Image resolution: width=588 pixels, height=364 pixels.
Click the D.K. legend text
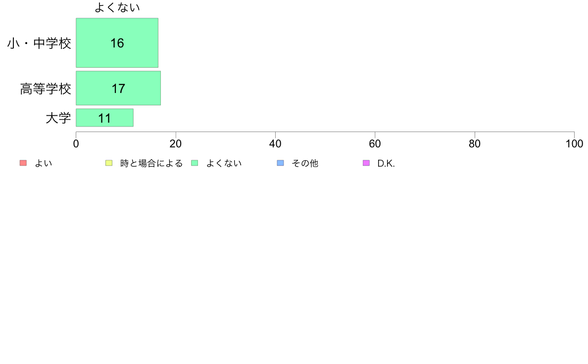coord(386,163)
